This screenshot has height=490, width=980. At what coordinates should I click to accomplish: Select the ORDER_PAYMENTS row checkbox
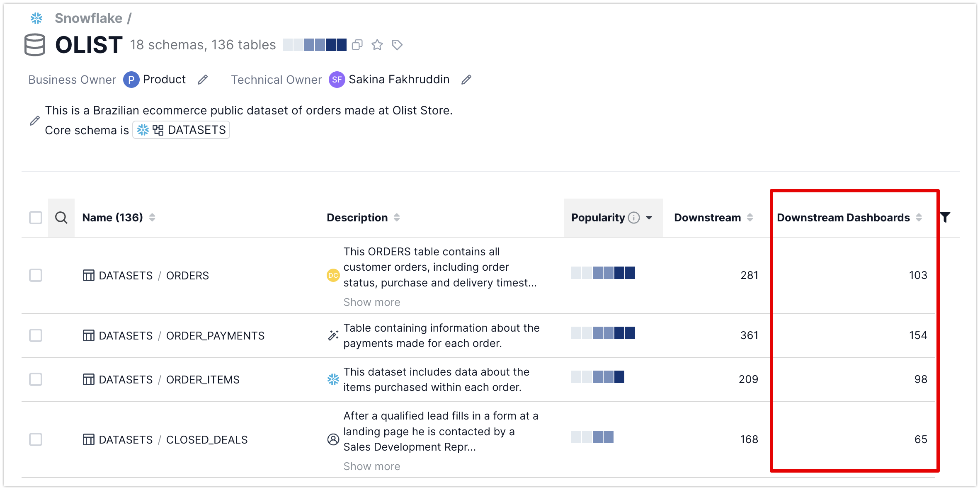pos(36,335)
